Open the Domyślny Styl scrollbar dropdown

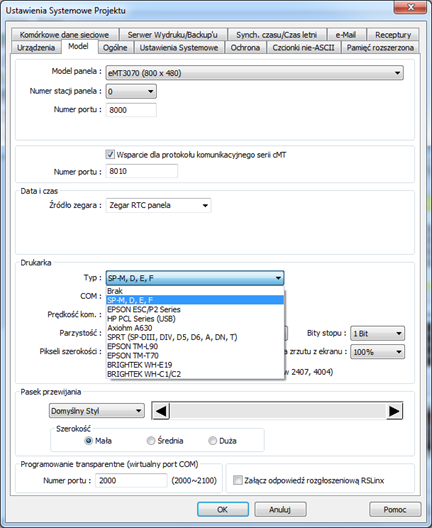pos(97,411)
